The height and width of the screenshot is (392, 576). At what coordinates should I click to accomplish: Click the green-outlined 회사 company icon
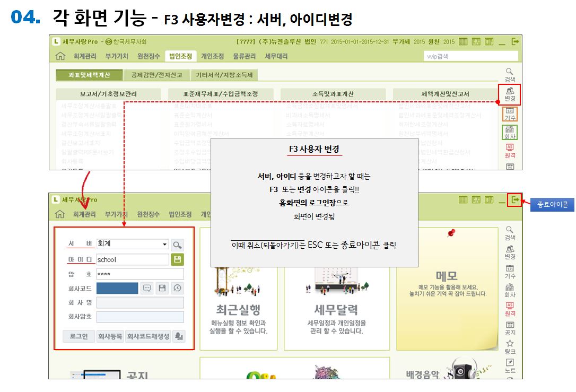[x=510, y=132]
